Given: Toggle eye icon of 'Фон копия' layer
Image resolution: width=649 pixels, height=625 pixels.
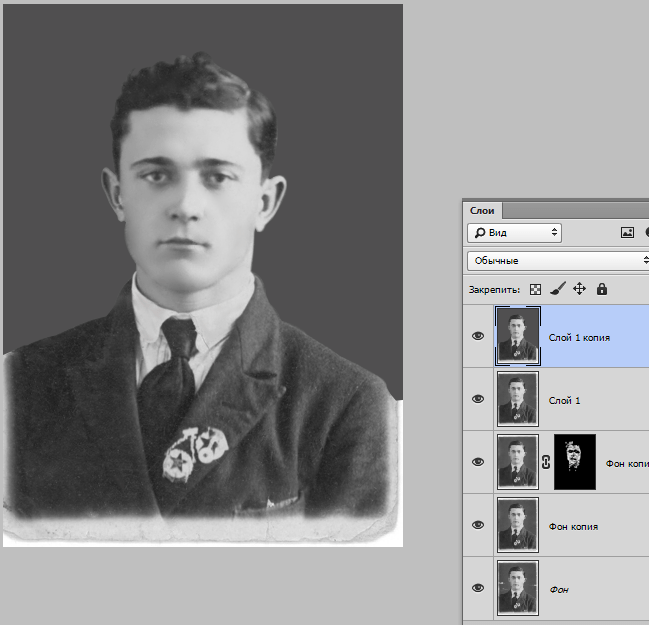Looking at the screenshot, I should (478, 525).
